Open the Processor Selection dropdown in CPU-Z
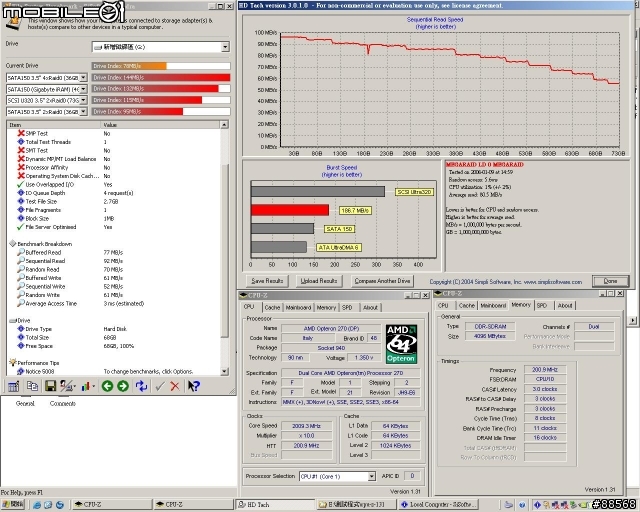The image size is (640, 512). [x=371, y=476]
